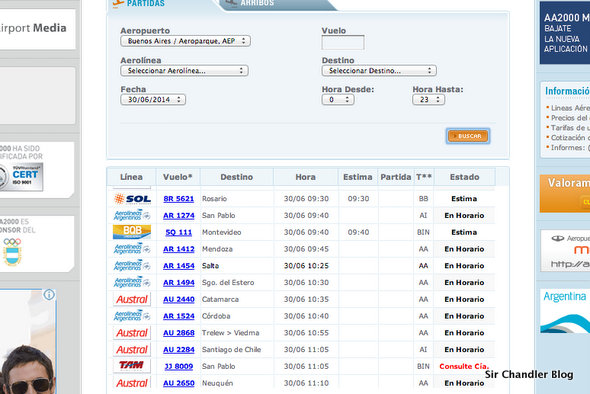Open the Hora Hasta dropdown

tap(429, 100)
